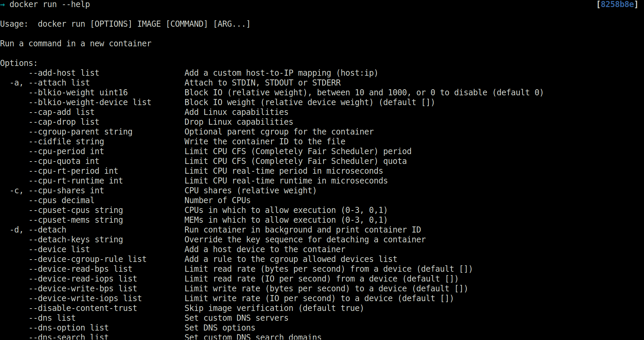Click the --dns-option flag name
The image size is (644, 340).
(57, 328)
